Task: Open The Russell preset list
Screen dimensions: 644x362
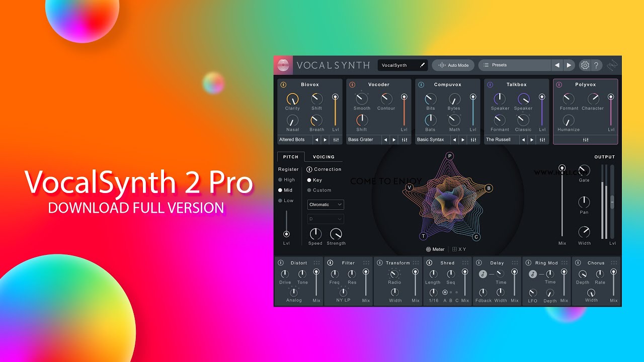Action: pos(501,140)
